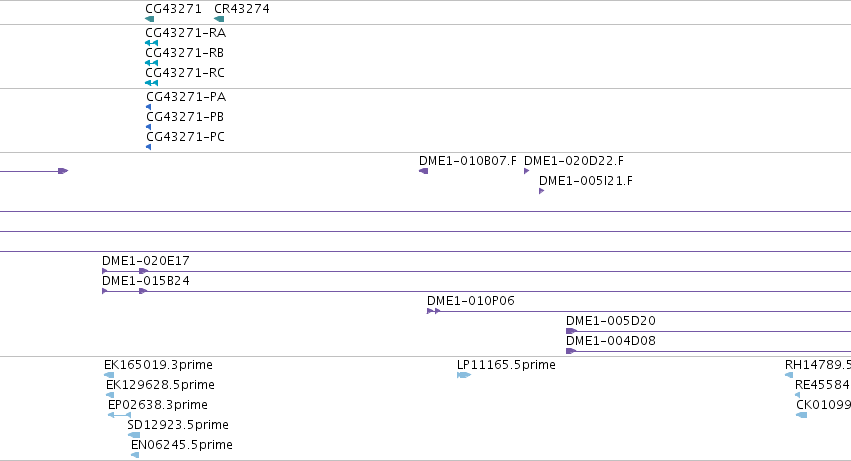Image resolution: width=851 pixels, height=461 pixels.
Task: Click the CG43271-RA transcript glyph
Action: click(151, 43)
